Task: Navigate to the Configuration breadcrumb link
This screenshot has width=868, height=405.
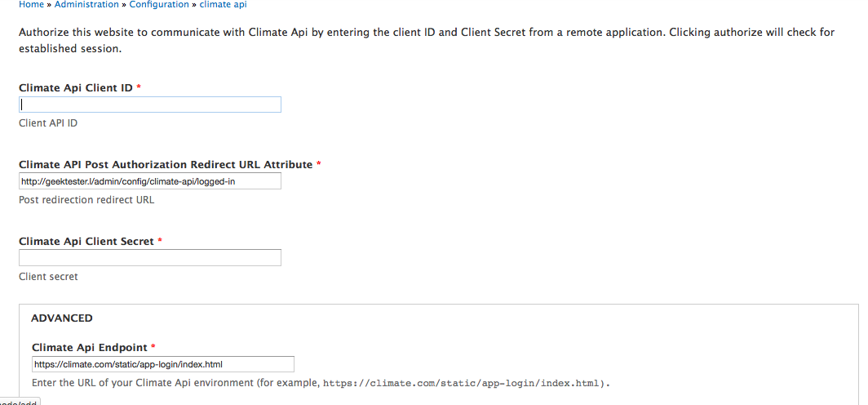Action: 159,4
